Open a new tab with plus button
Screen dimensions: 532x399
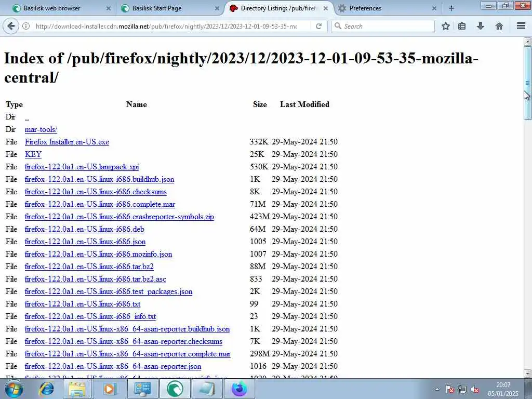coord(451,8)
